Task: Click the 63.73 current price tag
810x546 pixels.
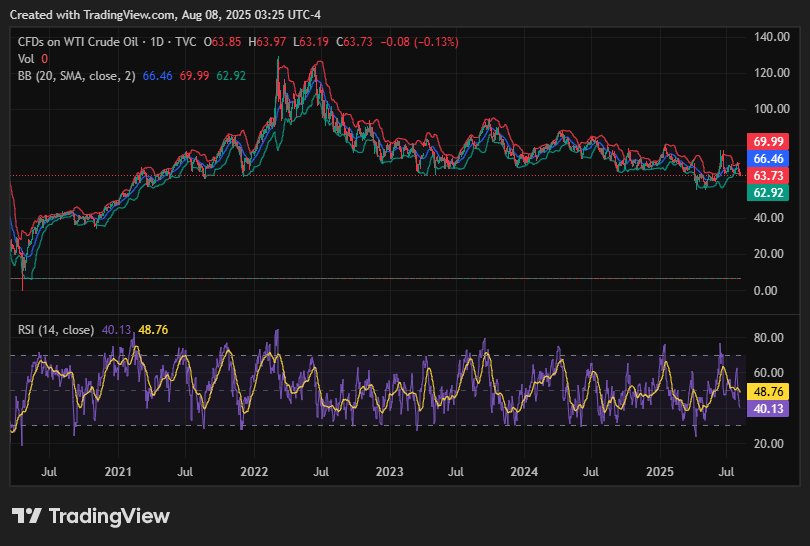Action: click(768, 176)
